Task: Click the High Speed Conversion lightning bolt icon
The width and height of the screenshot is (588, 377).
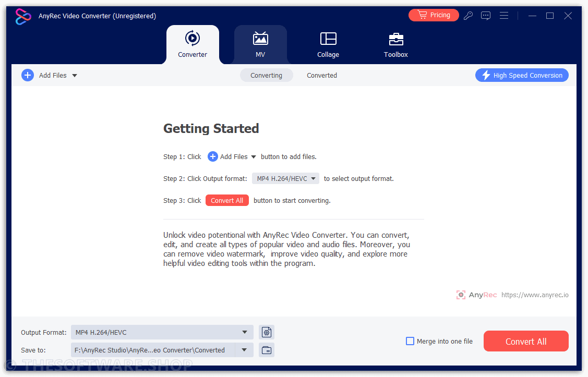Action: pos(486,75)
